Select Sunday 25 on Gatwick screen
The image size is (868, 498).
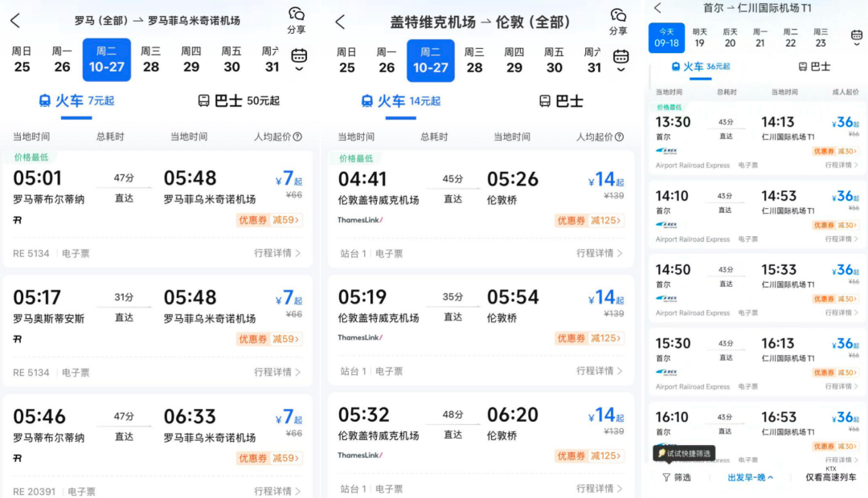tap(346, 61)
